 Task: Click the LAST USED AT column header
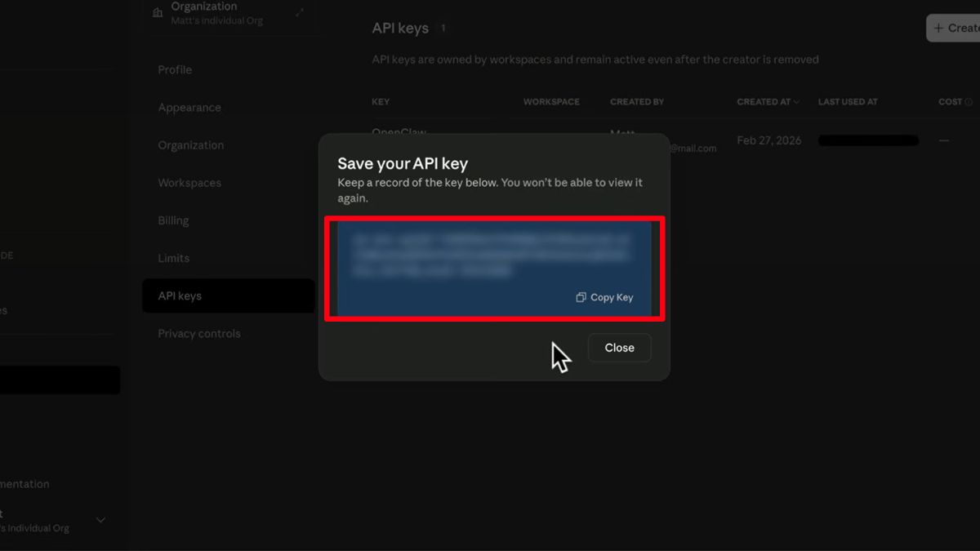848,102
